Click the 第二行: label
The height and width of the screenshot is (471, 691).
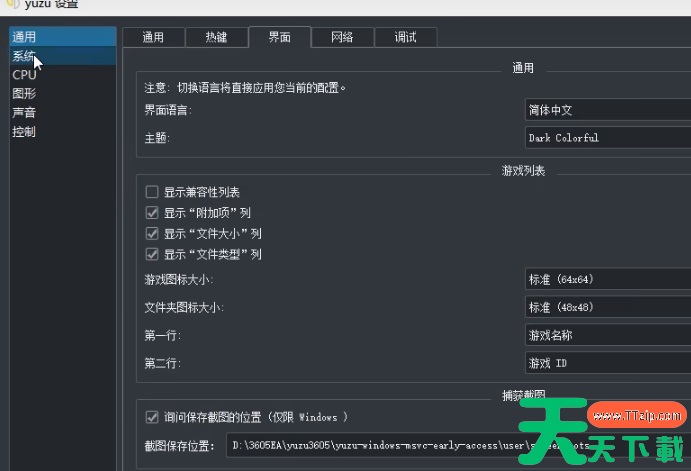(163, 363)
